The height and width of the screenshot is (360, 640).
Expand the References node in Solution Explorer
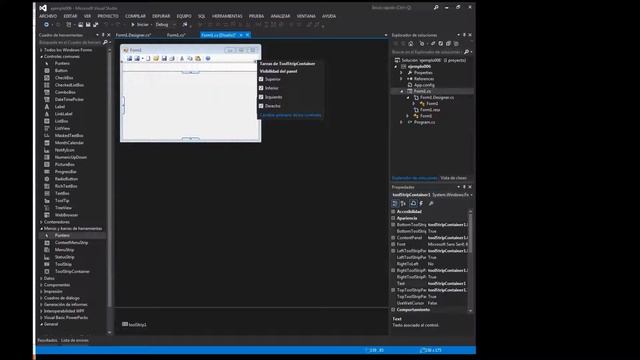point(402,79)
